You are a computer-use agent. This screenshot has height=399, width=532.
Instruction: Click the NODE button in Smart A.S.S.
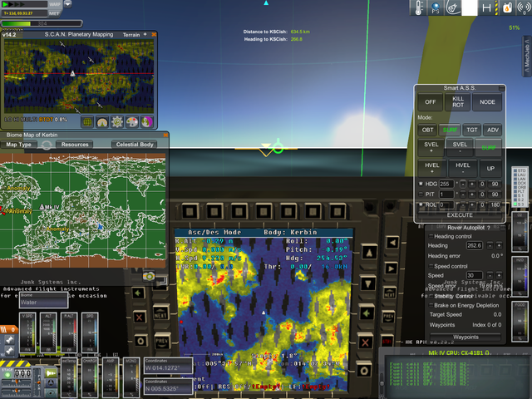click(487, 101)
